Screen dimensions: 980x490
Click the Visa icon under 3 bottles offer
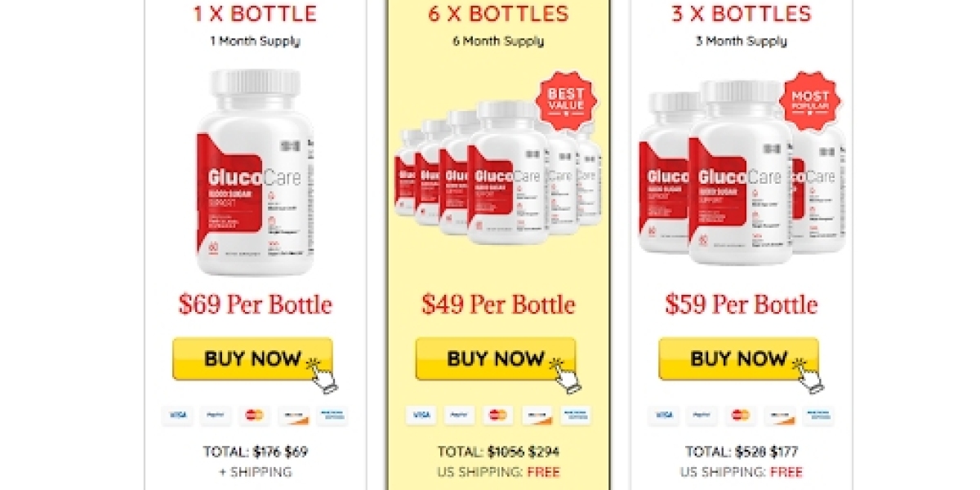point(663,416)
